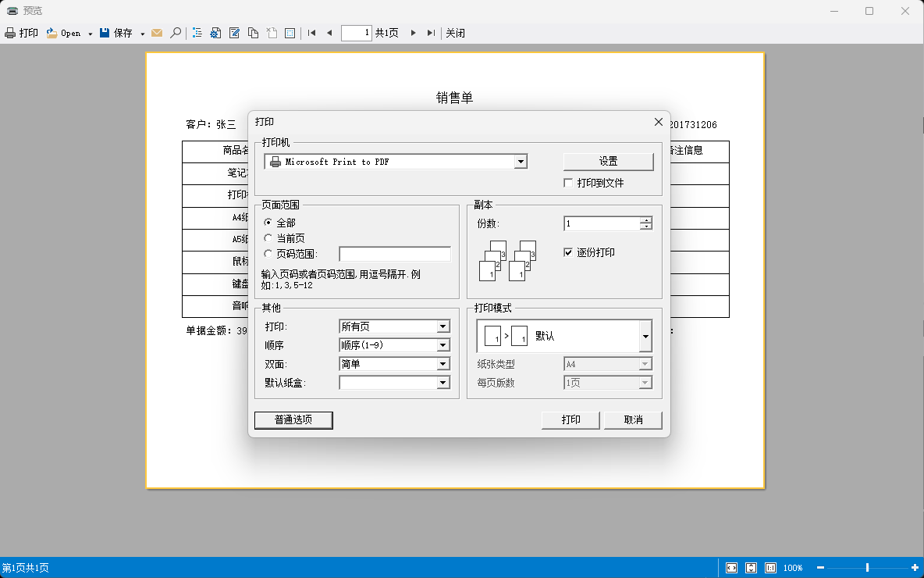The height and width of the screenshot is (578, 924).
Task: Expand the 顺序 order dropdown
Action: (443, 345)
